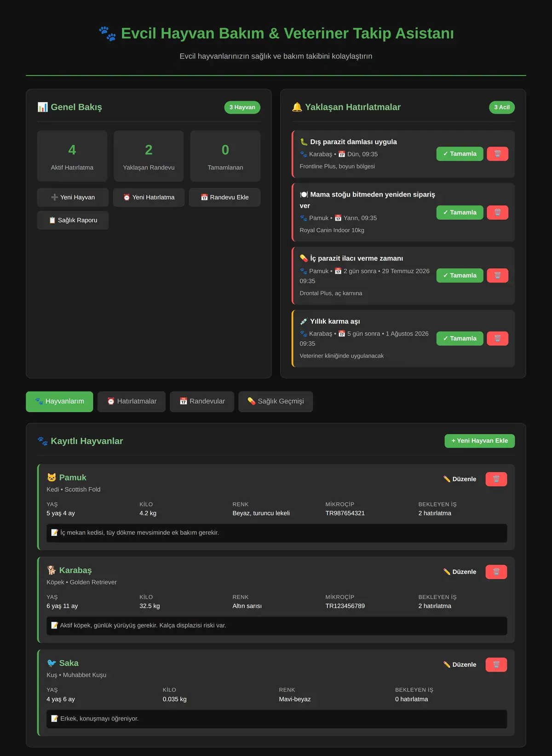Image resolution: width=552 pixels, height=756 pixels.
Task: Edit Karabaş with the Düzenle button
Action: pos(460,572)
